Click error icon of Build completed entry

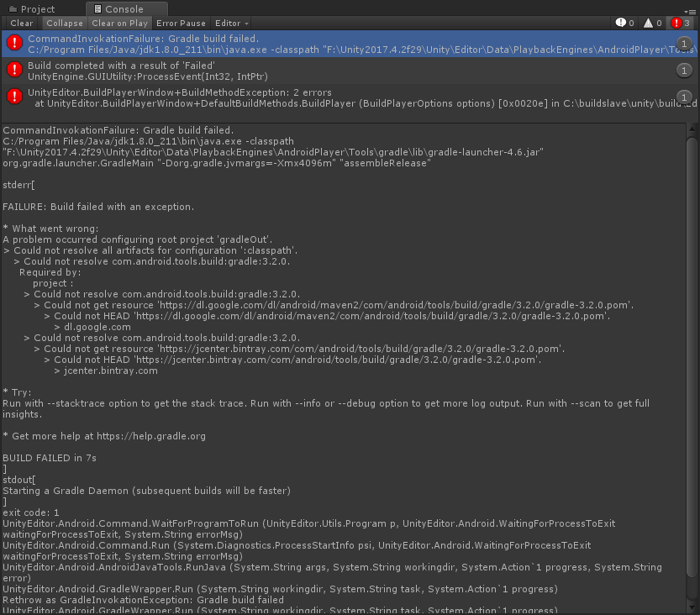[x=15, y=69]
